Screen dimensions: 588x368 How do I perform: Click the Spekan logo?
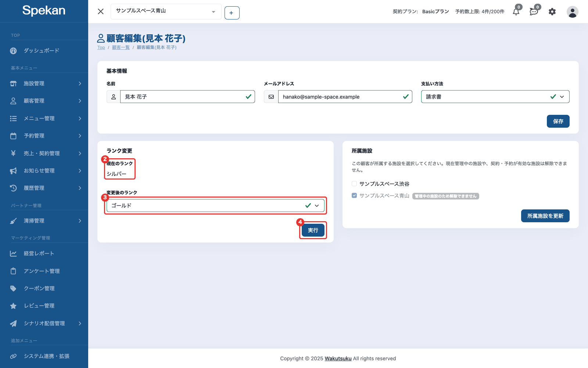pyautogui.click(x=44, y=10)
